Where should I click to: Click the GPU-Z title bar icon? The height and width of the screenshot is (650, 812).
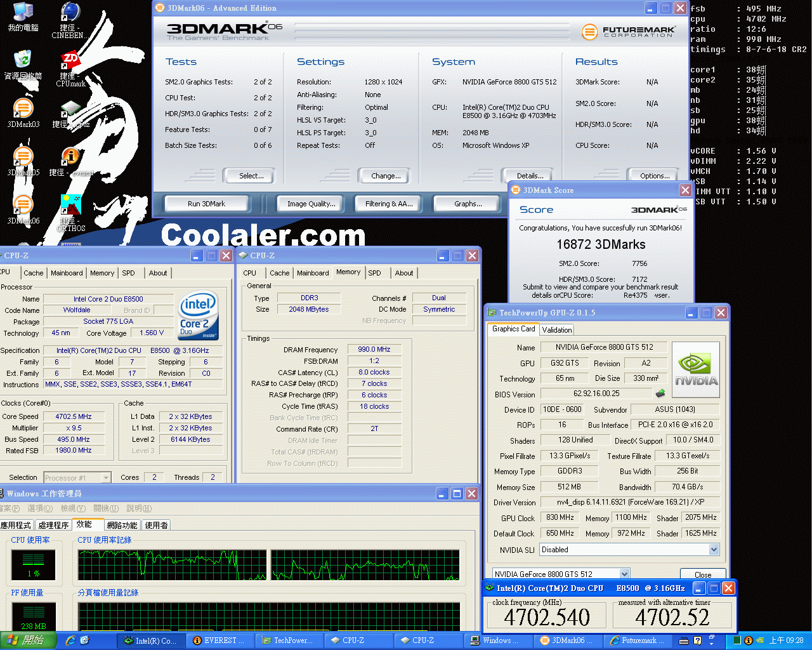pos(491,312)
